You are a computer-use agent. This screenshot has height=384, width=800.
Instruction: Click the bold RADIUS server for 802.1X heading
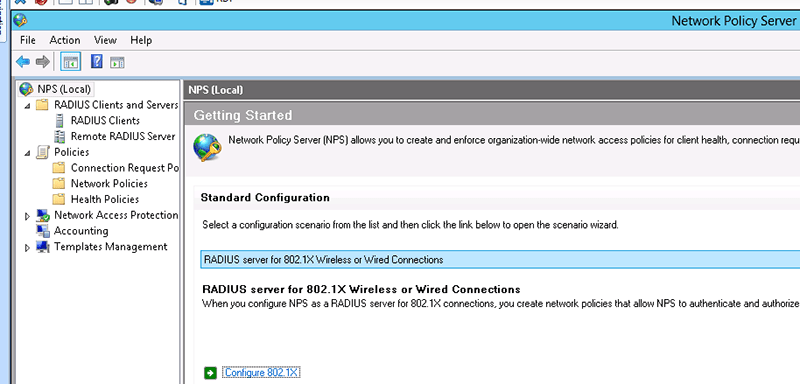(361, 289)
